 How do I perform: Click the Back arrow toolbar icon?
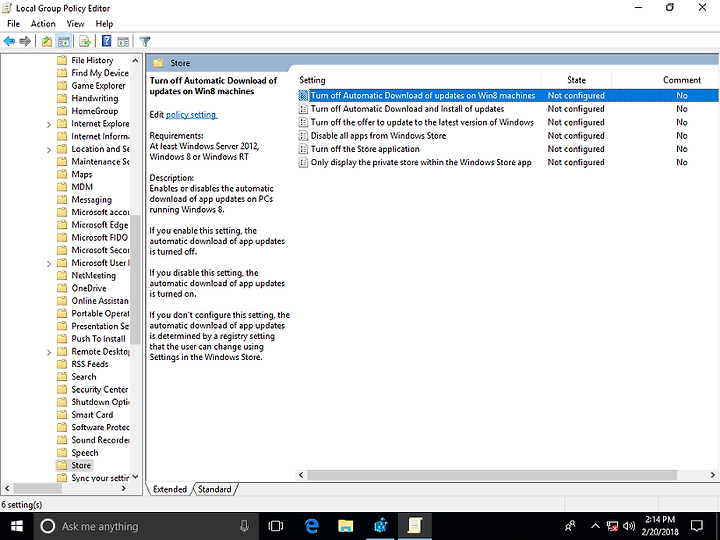(x=9, y=41)
